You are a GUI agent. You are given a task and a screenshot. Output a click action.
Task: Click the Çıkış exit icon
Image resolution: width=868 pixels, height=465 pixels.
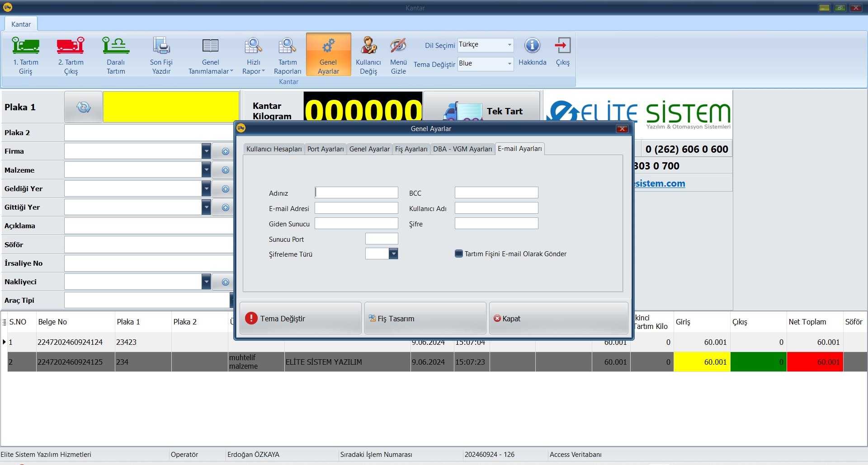562,46
